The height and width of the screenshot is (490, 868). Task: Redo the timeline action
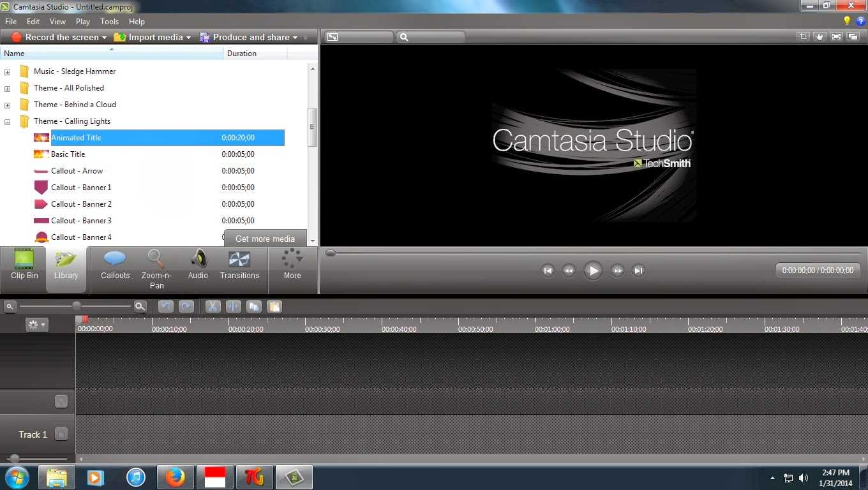pos(186,307)
